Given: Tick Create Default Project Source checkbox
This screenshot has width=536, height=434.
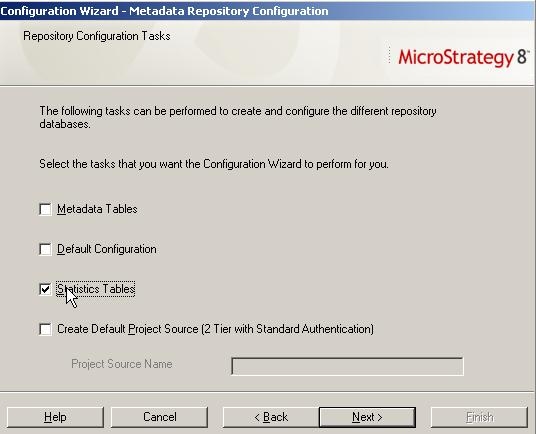Looking at the screenshot, I should point(45,329).
